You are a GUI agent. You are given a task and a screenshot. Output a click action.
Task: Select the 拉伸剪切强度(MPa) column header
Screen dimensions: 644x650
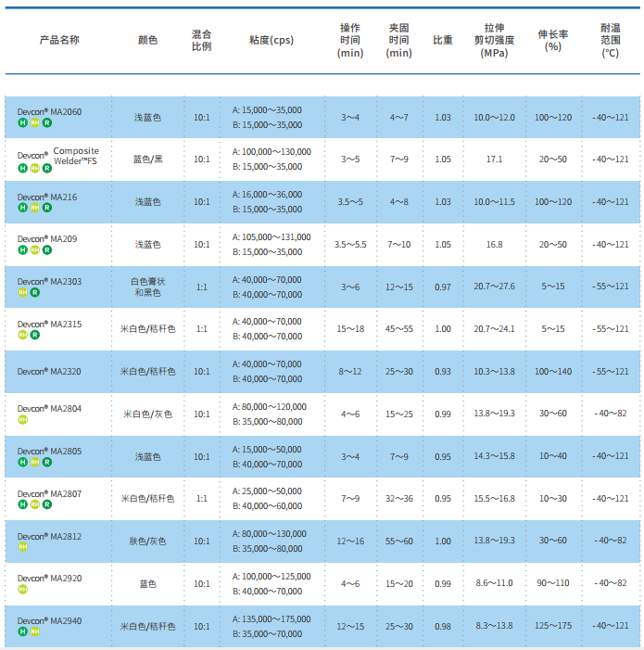click(x=495, y=40)
